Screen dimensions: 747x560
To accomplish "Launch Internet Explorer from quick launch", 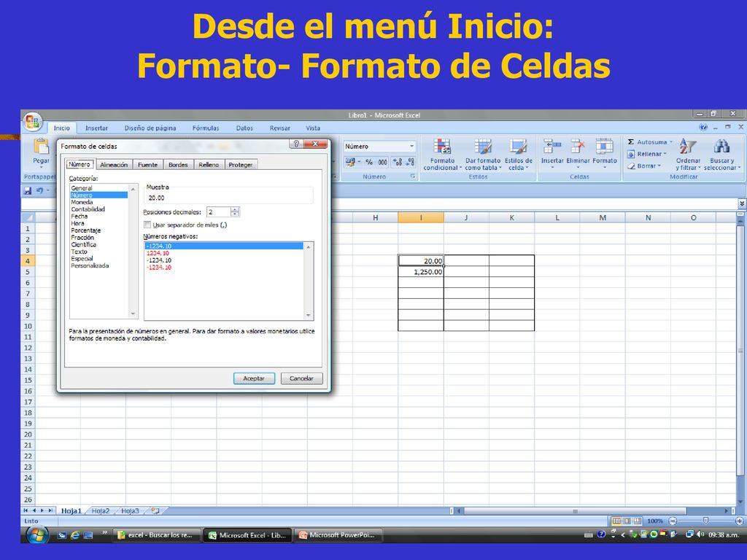I will tap(75, 535).
